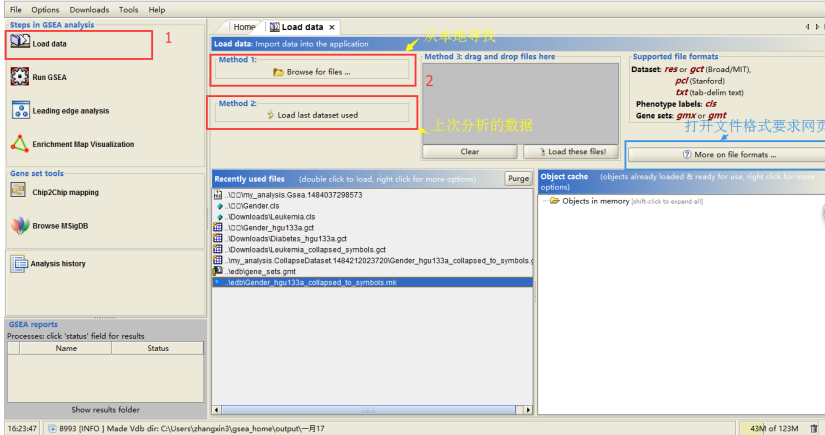The height and width of the screenshot is (435, 825).
Task: Click the folder icon on Browse for files
Action: (x=278, y=72)
